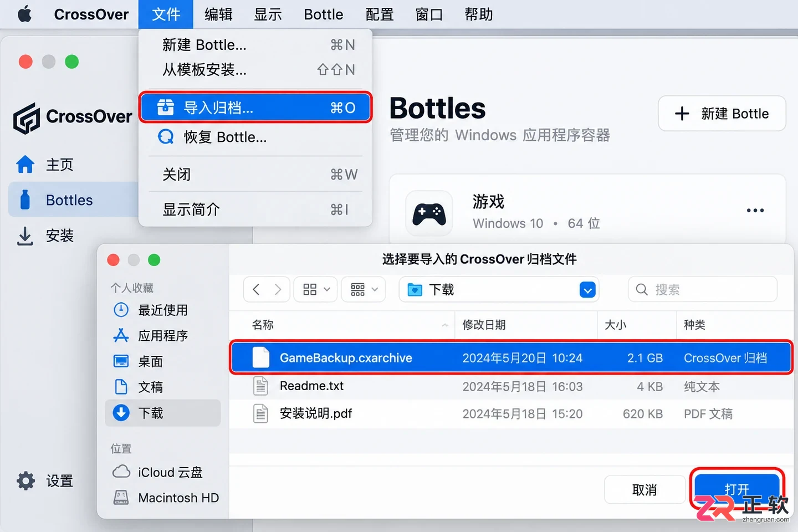Image resolution: width=798 pixels, height=532 pixels.
Task: Select 导入归档... menu entry
Action: pos(255,108)
